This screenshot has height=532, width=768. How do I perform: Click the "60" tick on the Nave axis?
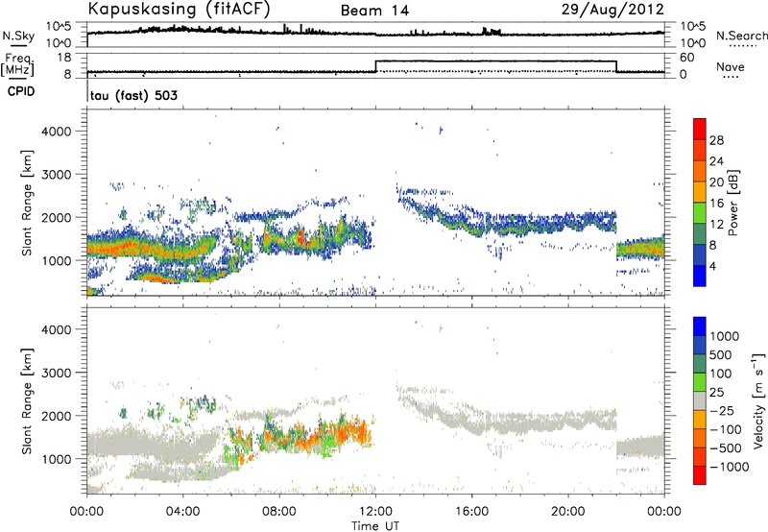click(x=687, y=58)
